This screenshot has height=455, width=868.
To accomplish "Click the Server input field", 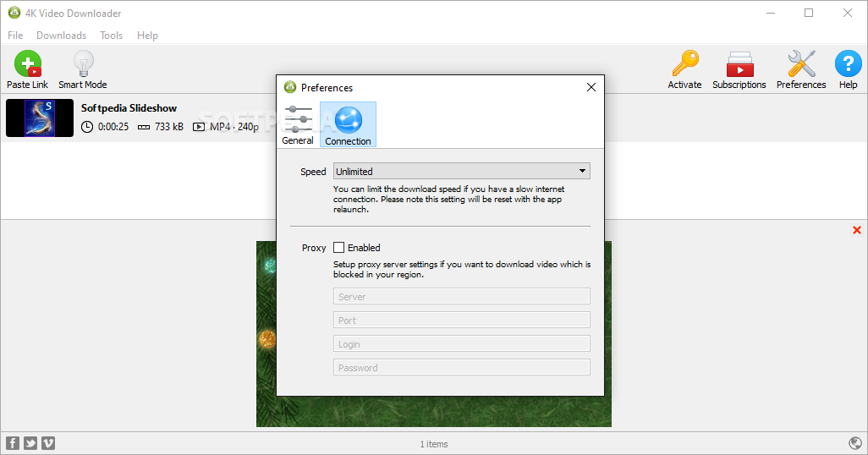I will [462, 296].
